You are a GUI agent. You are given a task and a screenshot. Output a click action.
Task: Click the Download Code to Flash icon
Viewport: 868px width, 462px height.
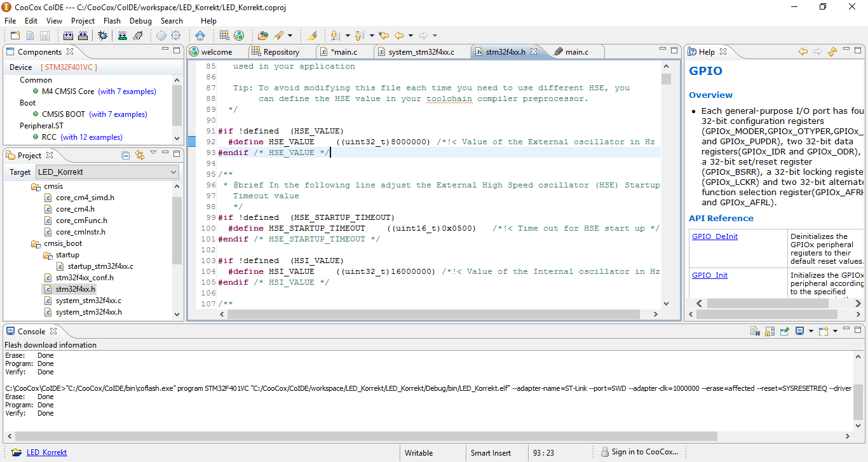pos(123,36)
